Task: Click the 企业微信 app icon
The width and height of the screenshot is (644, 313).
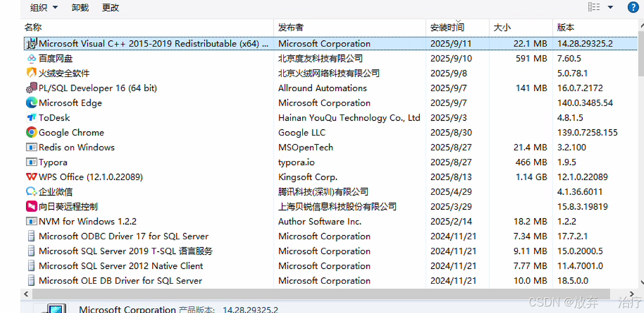Action: (x=31, y=191)
